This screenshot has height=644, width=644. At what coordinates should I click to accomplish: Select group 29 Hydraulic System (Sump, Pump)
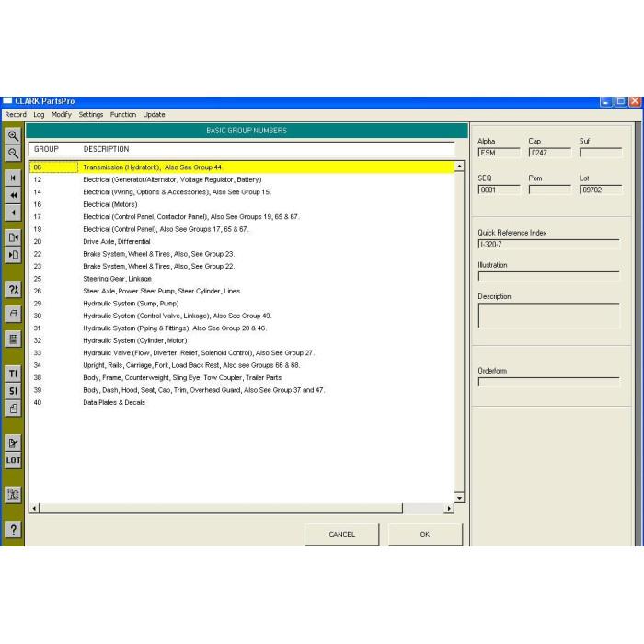pyautogui.click(x=242, y=303)
